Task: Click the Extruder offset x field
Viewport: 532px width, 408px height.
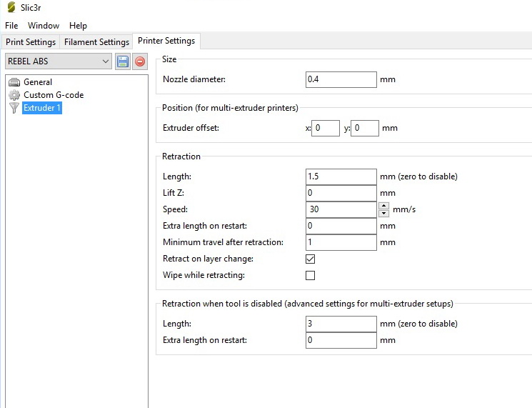Action: tap(326, 129)
